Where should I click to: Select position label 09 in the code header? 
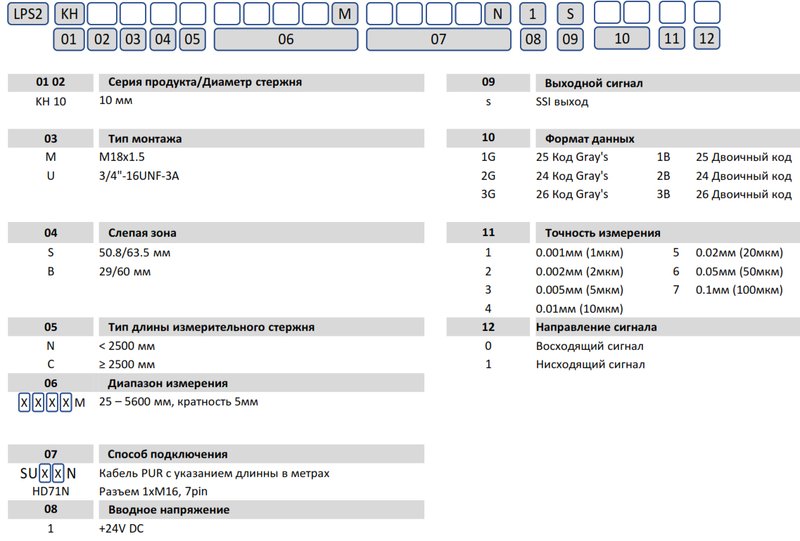coord(570,39)
